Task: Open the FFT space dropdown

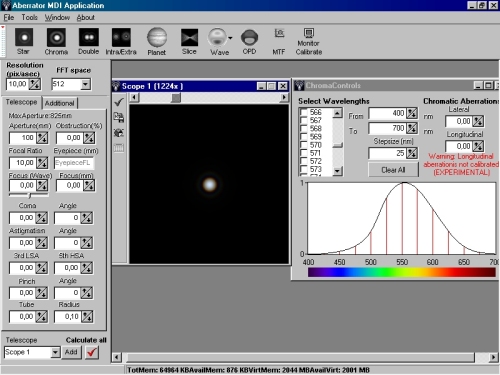Action: coord(86,84)
